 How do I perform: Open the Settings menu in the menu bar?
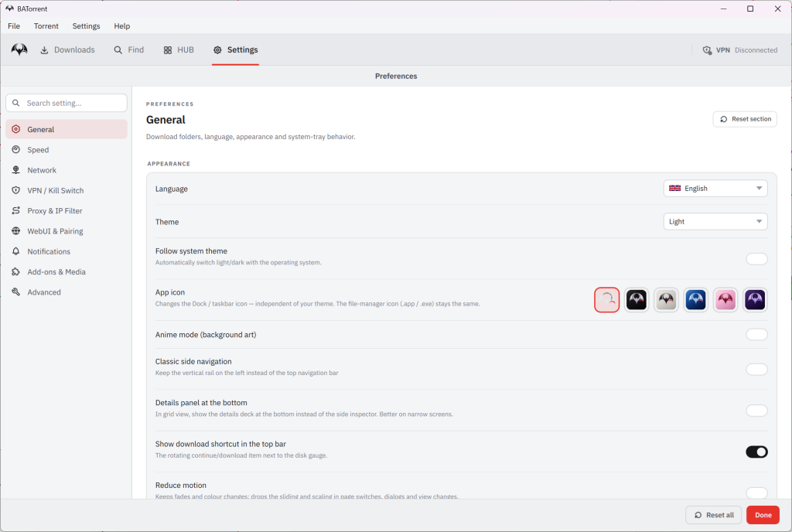tap(86, 26)
